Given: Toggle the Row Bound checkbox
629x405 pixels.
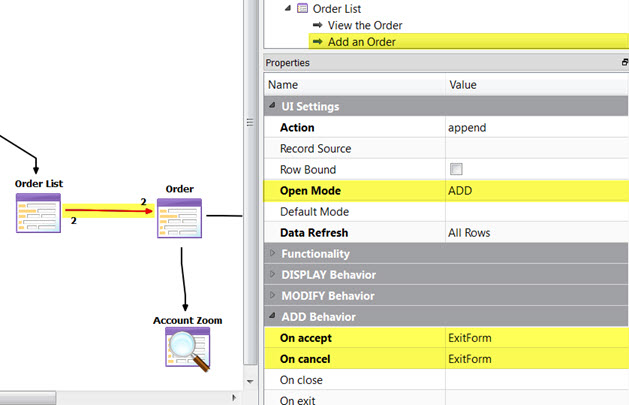Looking at the screenshot, I should pos(457,170).
